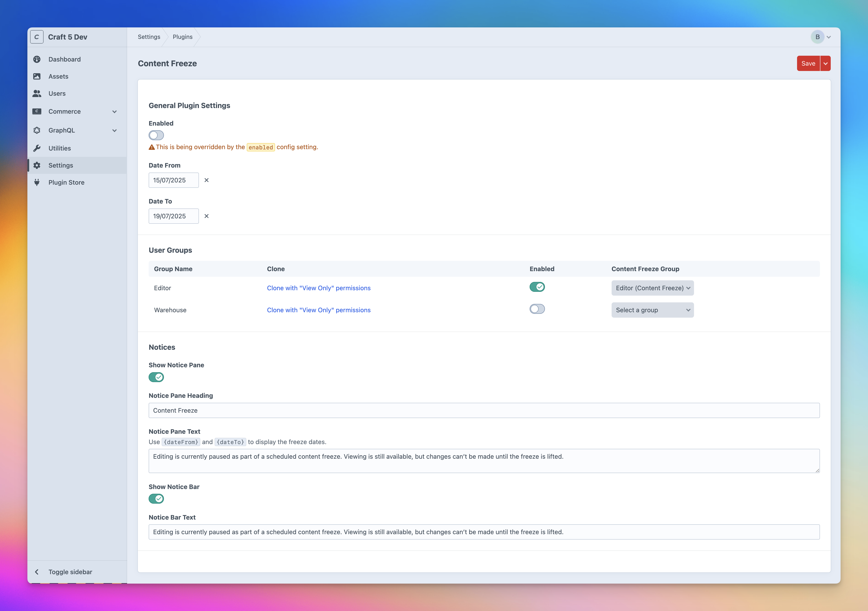Image resolution: width=868 pixels, height=611 pixels.
Task: Click the Dashboard gauge icon in sidebar
Action: tap(37, 59)
